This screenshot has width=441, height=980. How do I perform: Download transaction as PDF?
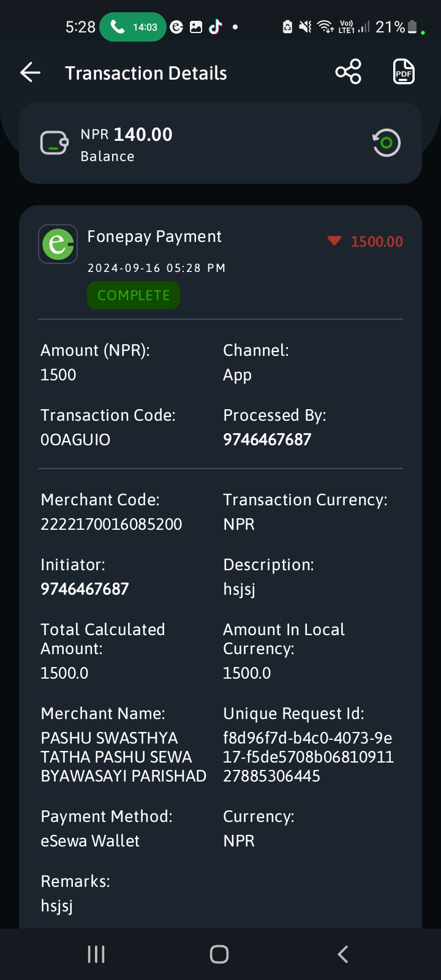(x=404, y=72)
